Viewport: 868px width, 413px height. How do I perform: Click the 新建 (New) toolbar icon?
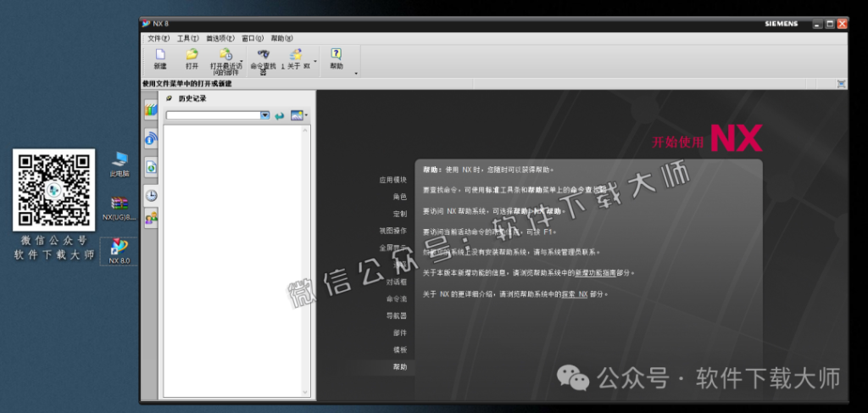click(x=160, y=55)
